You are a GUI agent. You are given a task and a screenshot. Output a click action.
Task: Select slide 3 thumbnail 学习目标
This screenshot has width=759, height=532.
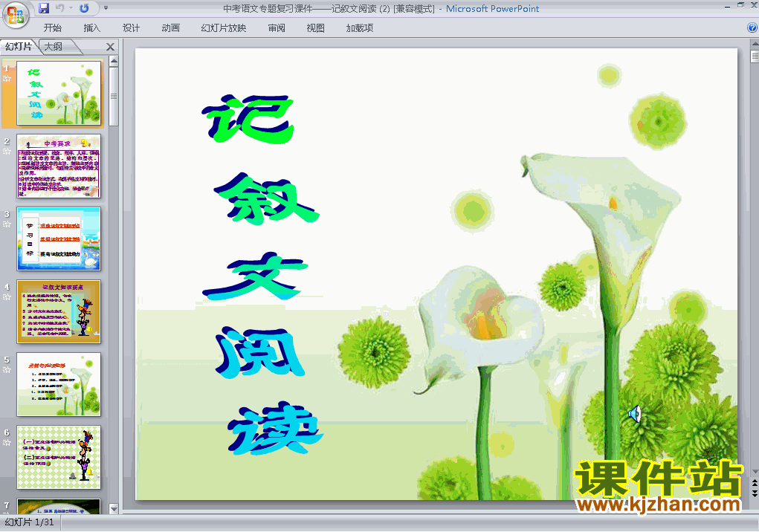(x=59, y=239)
